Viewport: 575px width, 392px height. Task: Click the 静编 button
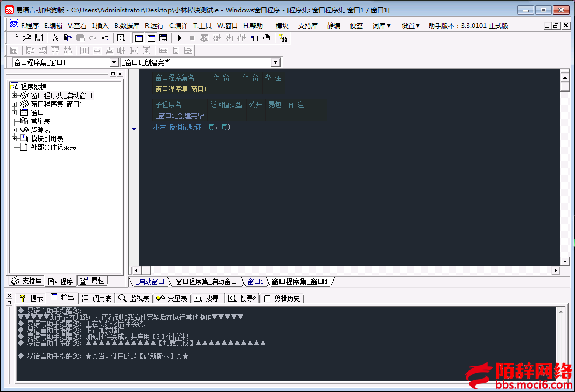point(334,26)
